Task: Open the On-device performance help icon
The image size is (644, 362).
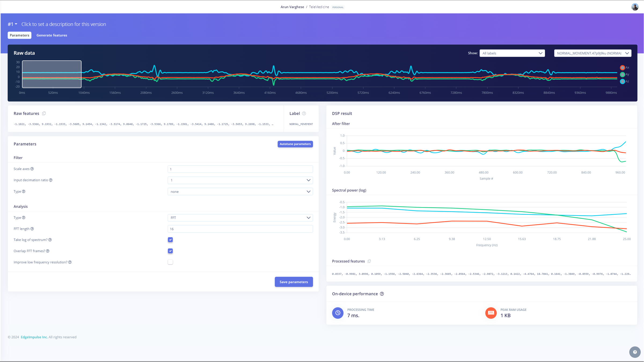Action: pyautogui.click(x=382, y=294)
